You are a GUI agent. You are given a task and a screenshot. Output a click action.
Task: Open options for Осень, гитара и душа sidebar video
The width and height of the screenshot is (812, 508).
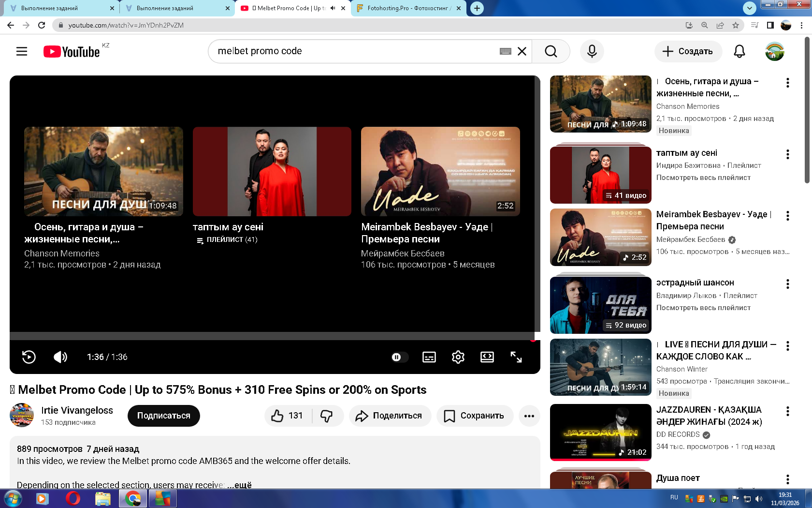coord(788,83)
